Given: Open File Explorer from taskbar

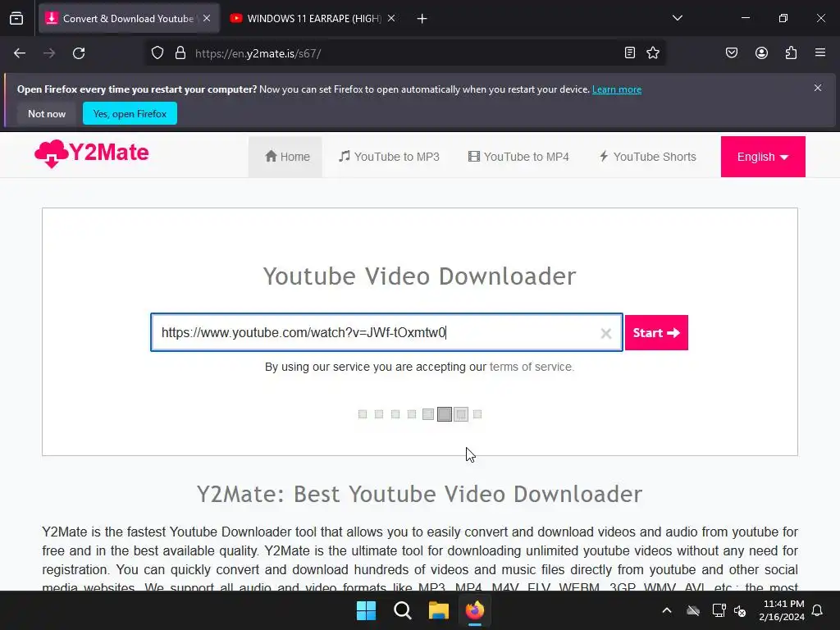Looking at the screenshot, I should (x=438, y=610).
